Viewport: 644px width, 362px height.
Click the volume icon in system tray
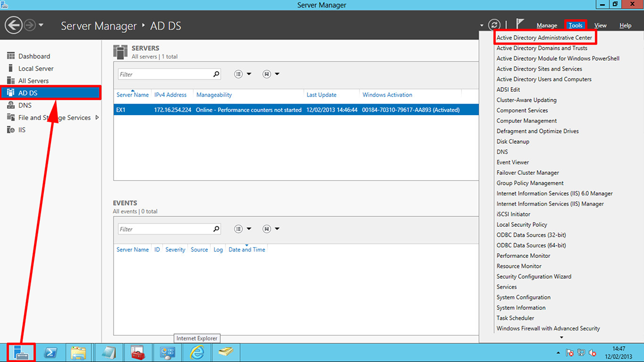pos(592,353)
